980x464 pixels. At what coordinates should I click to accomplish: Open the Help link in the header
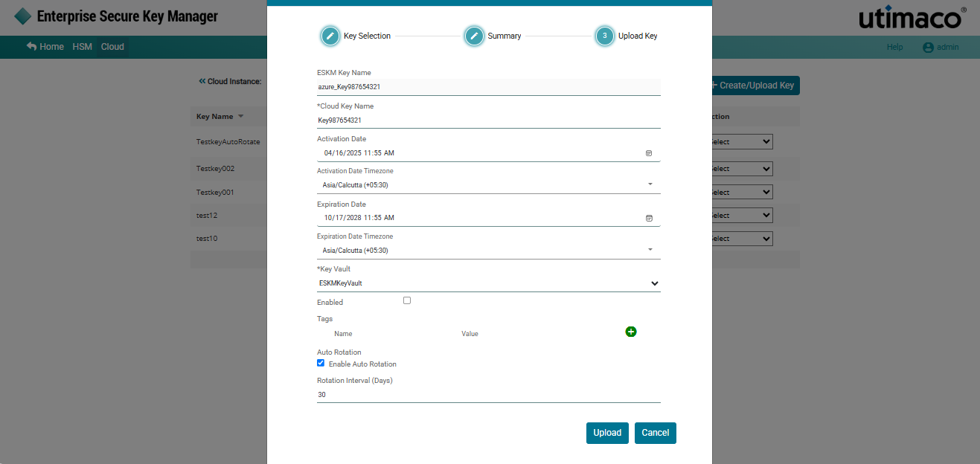pyautogui.click(x=894, y=47)
